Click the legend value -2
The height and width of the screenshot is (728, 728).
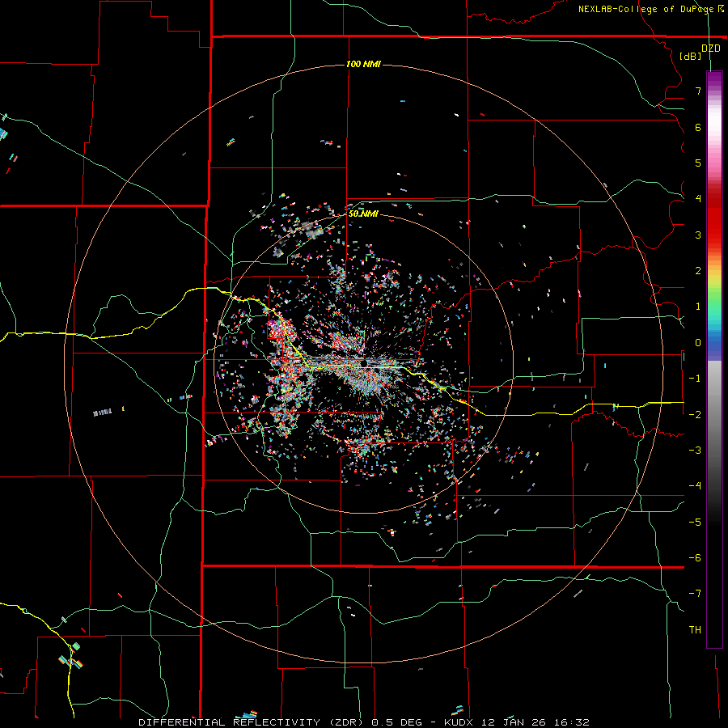click(695, 414)
